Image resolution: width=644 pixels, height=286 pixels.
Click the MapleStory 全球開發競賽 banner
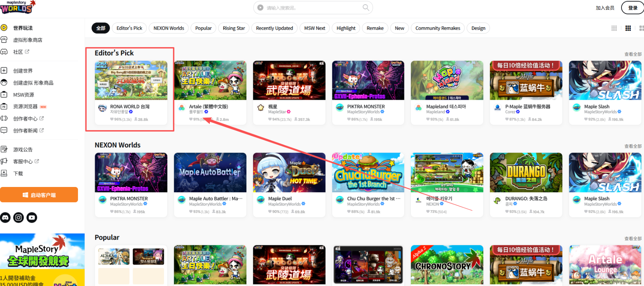tap(42, 260)
